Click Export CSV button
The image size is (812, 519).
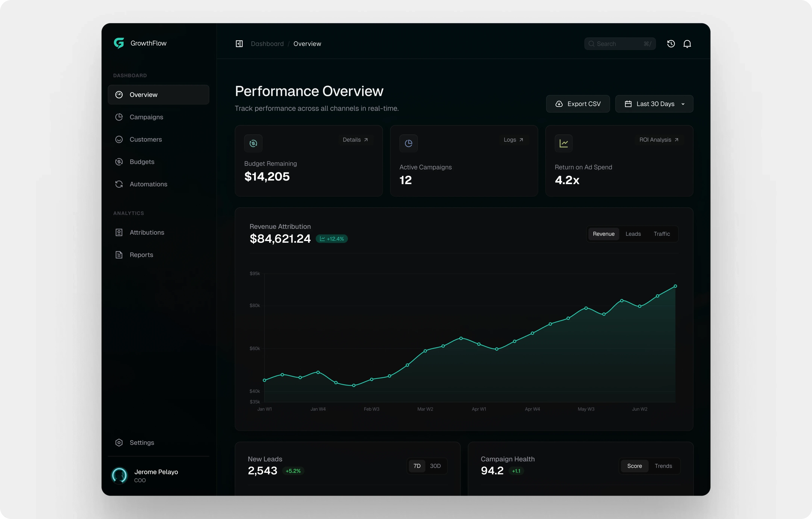[x=578, y=104]
